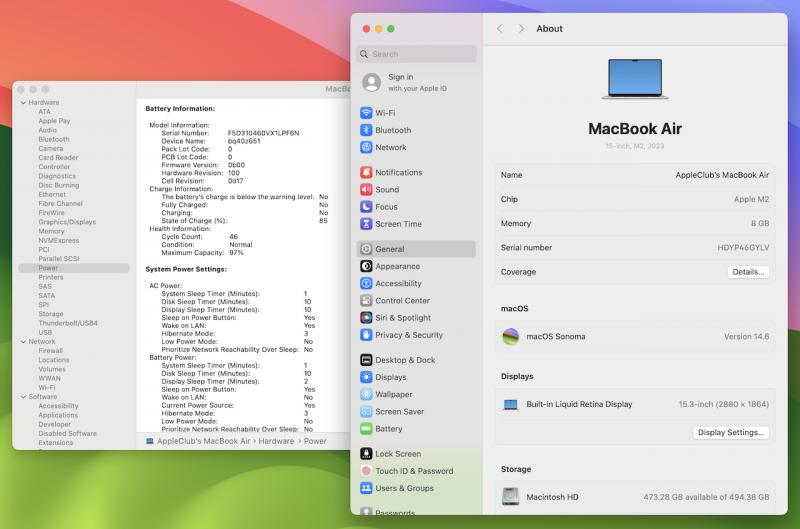Click the Serial number value HDYP46GYLV
The height and width of the screenshot is (529, 800).
[743, 247]
